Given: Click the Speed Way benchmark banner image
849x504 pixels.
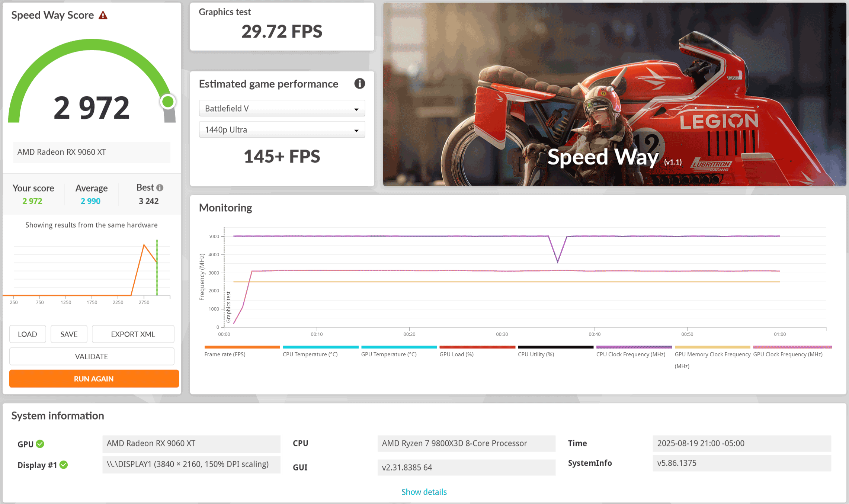Looking at the screenshot, I should point(614,94).
